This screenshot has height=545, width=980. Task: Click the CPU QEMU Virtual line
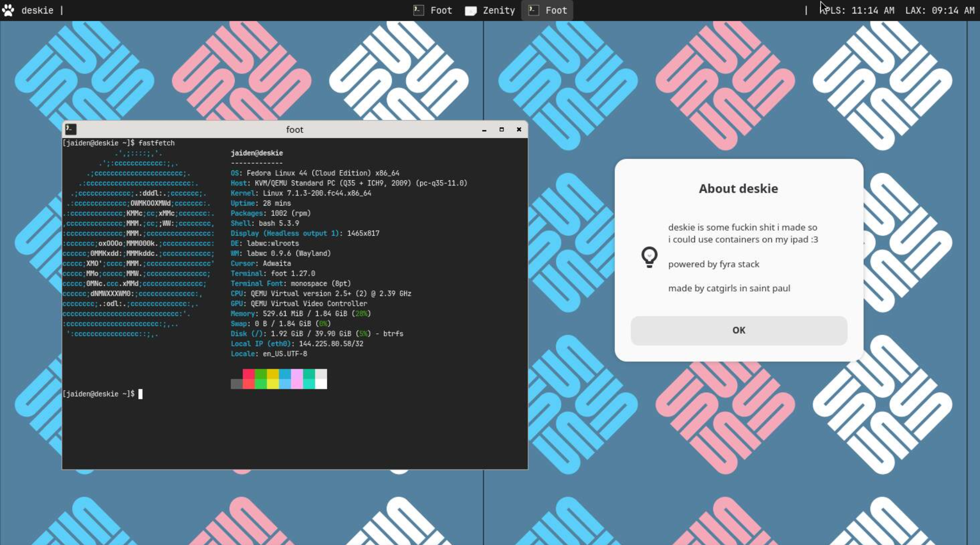pyautogui.click(x=321, y=293)
